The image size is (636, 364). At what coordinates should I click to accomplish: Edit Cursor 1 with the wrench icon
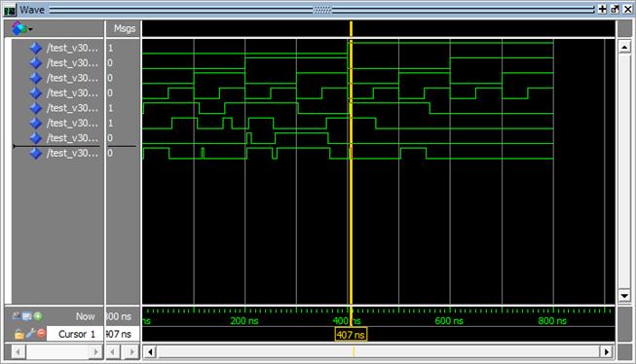point(30,334)
